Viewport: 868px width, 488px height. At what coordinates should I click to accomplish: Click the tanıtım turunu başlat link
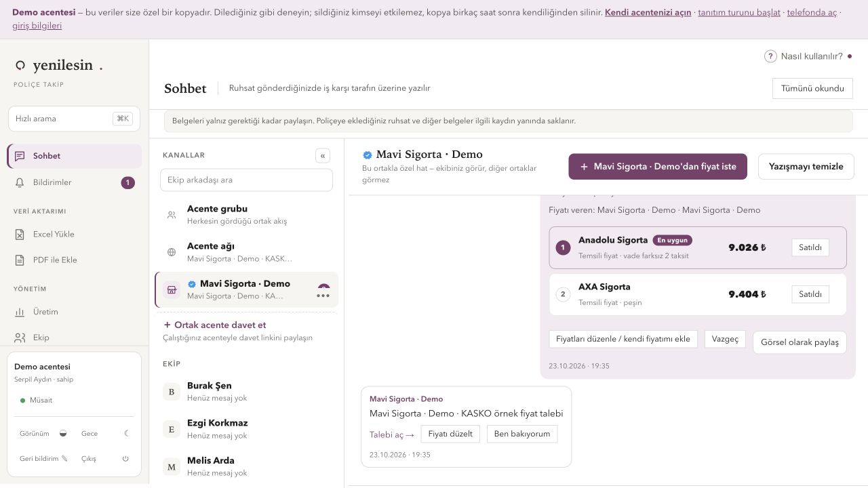click(x=739, y=12)
